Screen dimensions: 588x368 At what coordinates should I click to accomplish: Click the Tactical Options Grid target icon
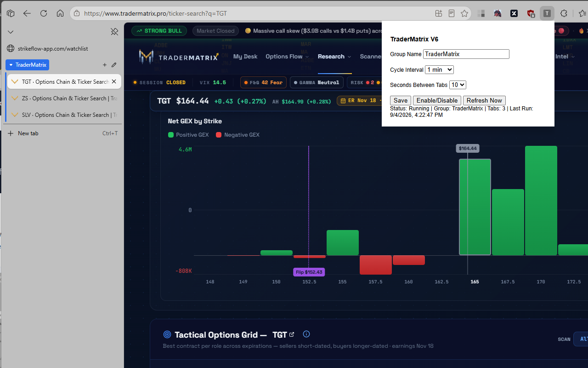tap(167, 334)
